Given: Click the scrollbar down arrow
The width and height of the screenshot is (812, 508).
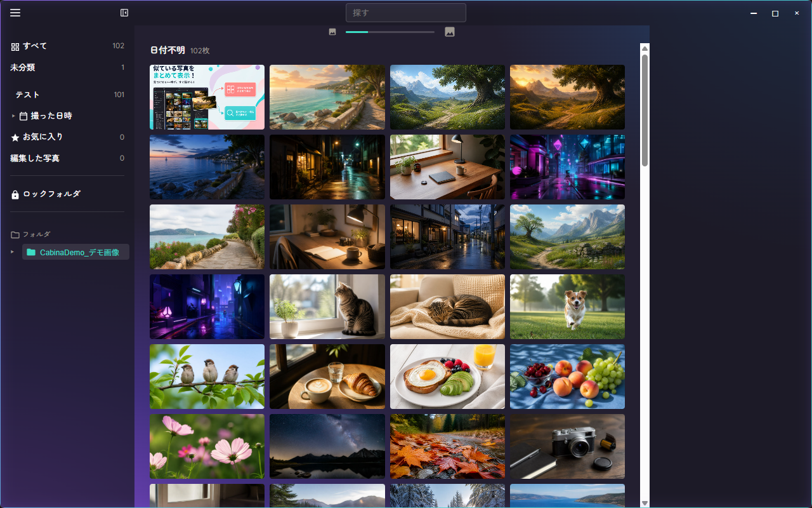Looking at the screenshot, I should [645, 503].
